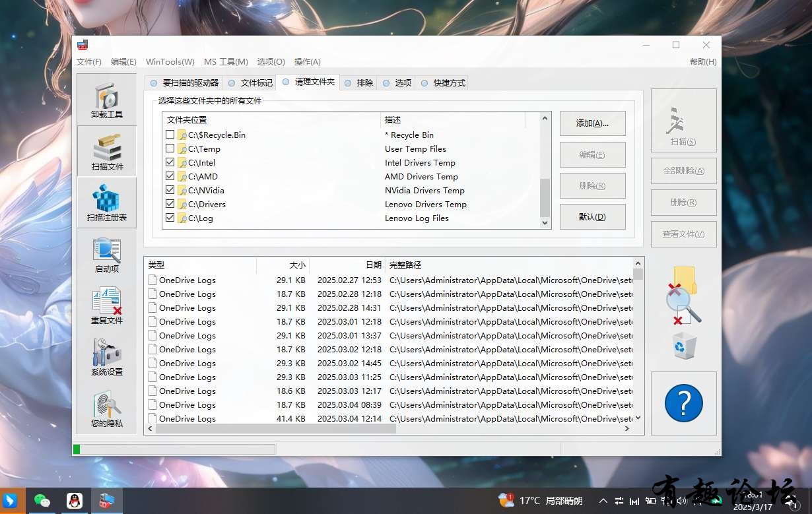The width and height of the screenshot is (812, 514).
Task: Click the 全部删除(A) button
Action: point(683,171)
